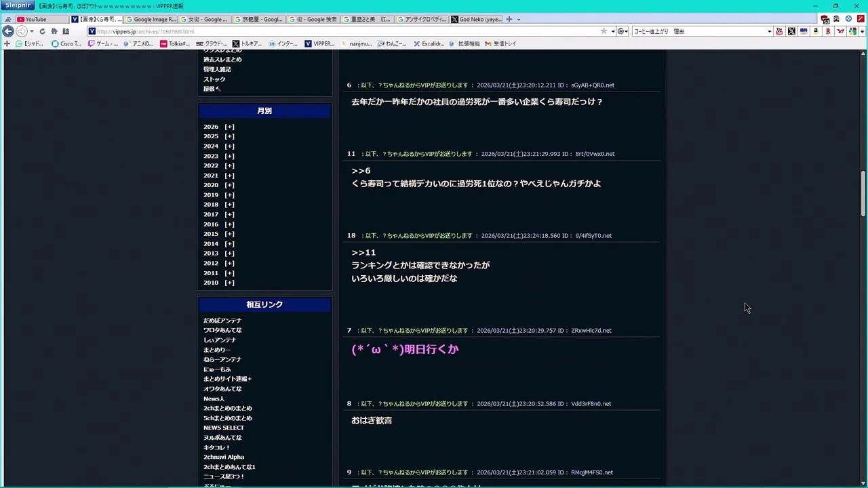Screen dimensions: 868x488
Task: Click the 相互リンク section header
Action: (264, 305)
